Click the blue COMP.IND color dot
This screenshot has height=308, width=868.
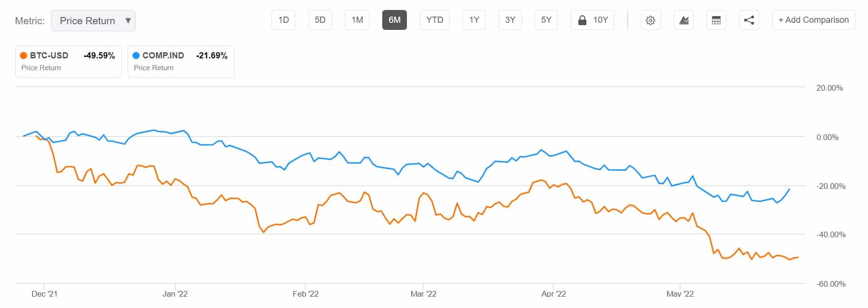point(136,56)
